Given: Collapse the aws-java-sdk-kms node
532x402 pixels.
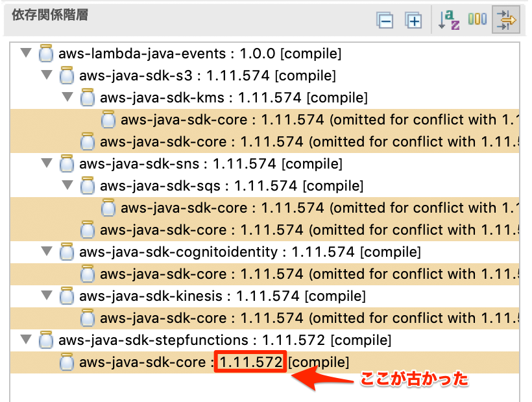Looking at the screenshot, I should [67, 97].
